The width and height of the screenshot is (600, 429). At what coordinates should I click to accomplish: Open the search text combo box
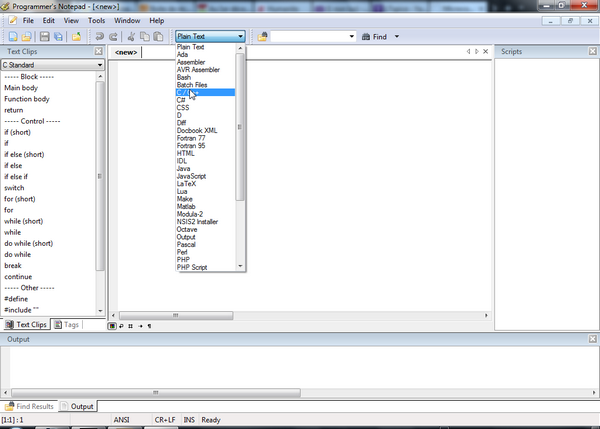[351, 37]
